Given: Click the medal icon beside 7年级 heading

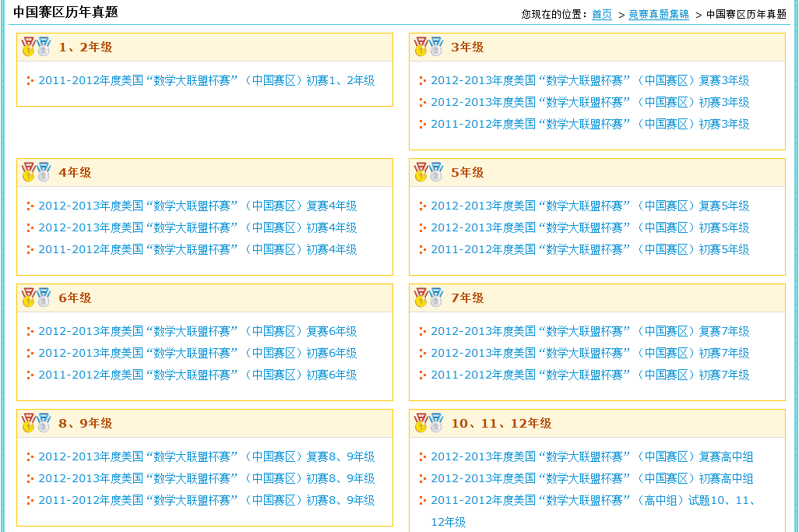Looking at the screenshot, I should [x=428, y=298].
